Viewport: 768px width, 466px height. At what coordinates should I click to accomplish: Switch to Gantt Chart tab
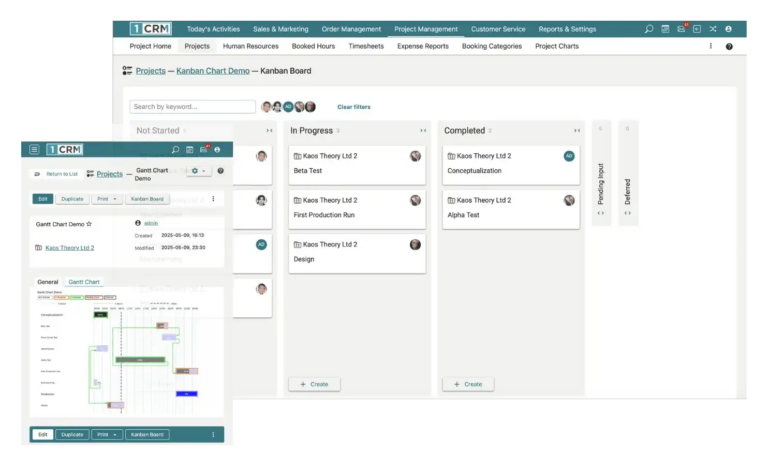84,282
